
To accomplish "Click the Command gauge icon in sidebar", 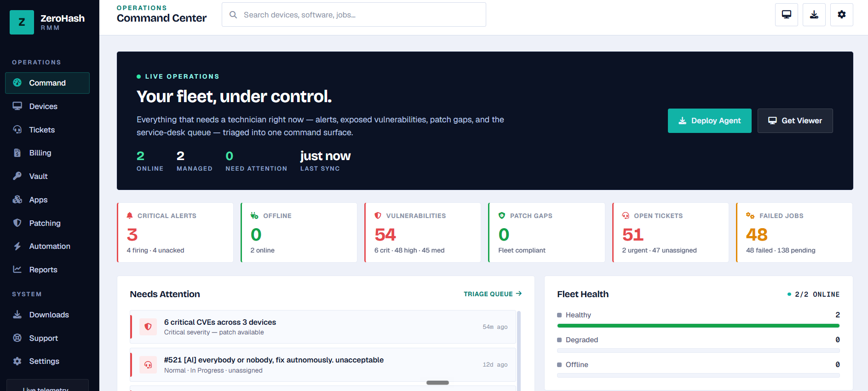I will 17,83.
